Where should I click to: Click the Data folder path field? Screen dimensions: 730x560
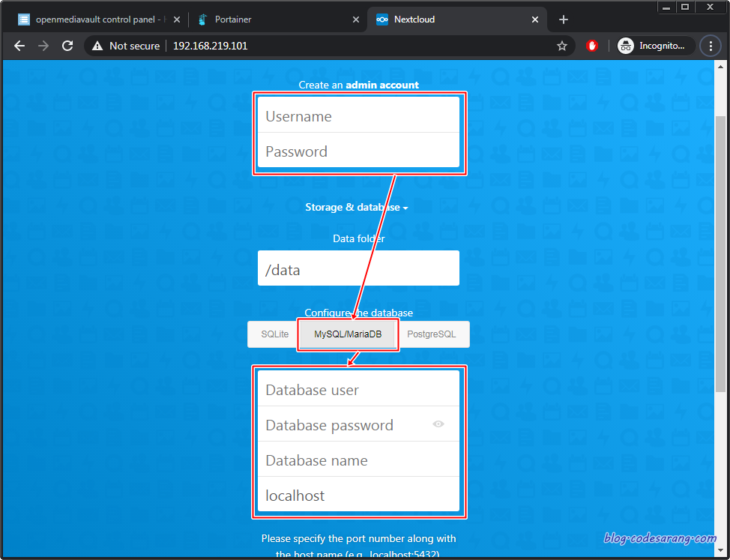358,268
